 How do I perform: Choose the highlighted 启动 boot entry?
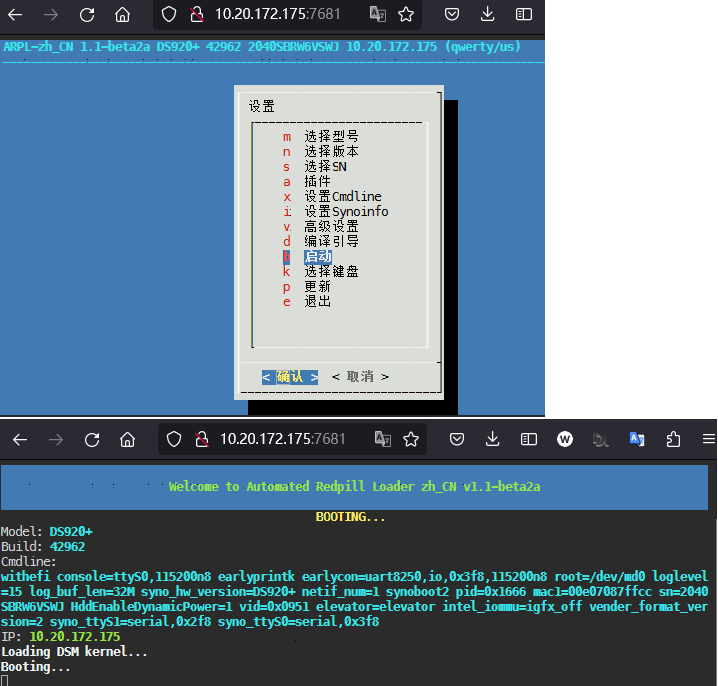(x=318, y=257)
